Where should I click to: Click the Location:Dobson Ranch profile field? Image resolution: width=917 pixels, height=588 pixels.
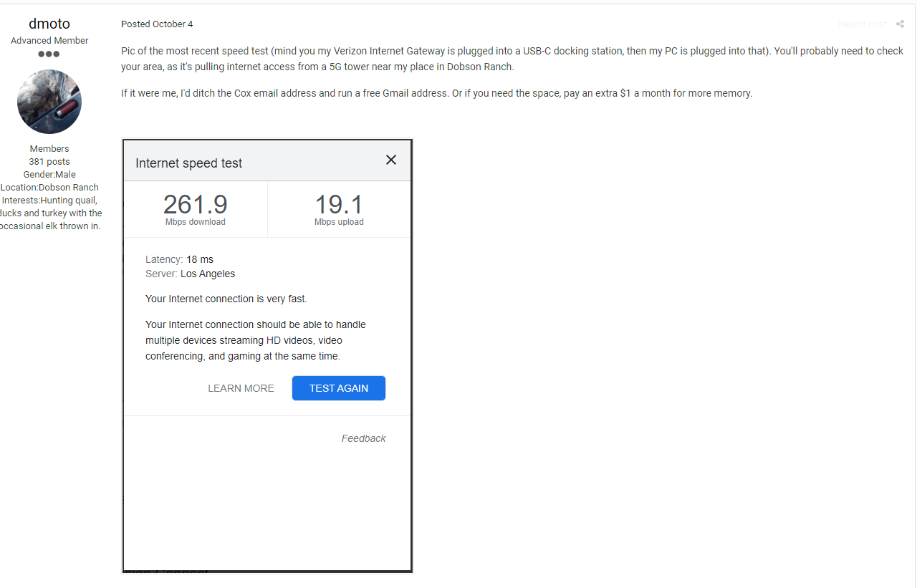(x=49, y=188)
